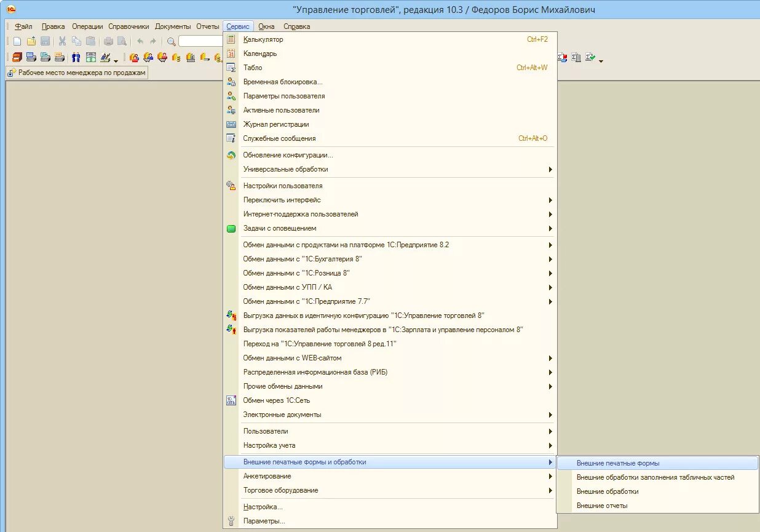Click the Redo arrow toolbar icon

tap(153, 41)
